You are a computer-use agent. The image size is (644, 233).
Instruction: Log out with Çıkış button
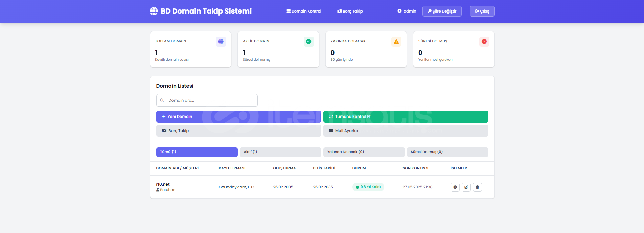[482, 11]
